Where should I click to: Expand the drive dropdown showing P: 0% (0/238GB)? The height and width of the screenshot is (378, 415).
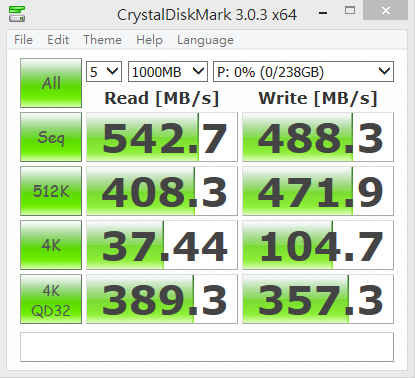point(303,72)
